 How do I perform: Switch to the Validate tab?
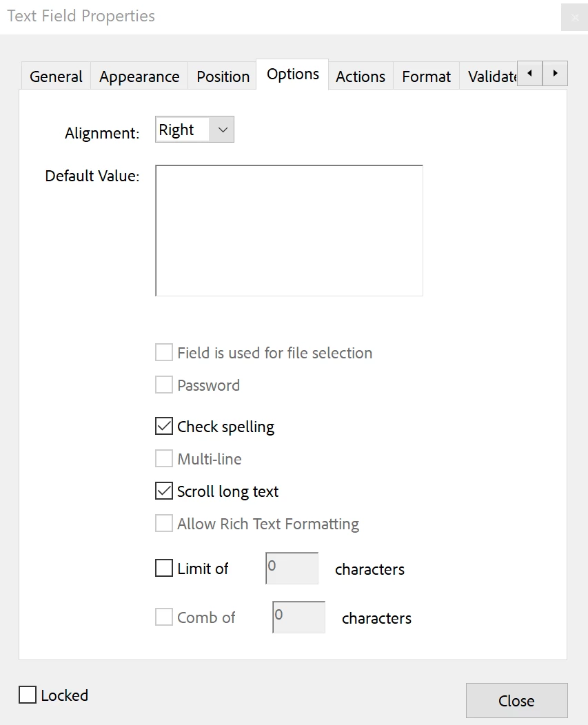tap(491, 76)
